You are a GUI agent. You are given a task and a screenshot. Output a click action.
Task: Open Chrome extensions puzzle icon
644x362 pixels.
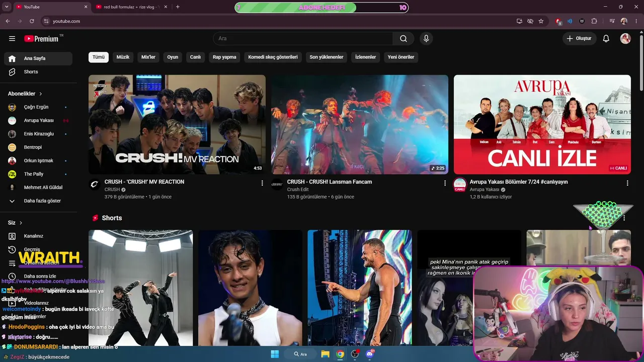594,21
